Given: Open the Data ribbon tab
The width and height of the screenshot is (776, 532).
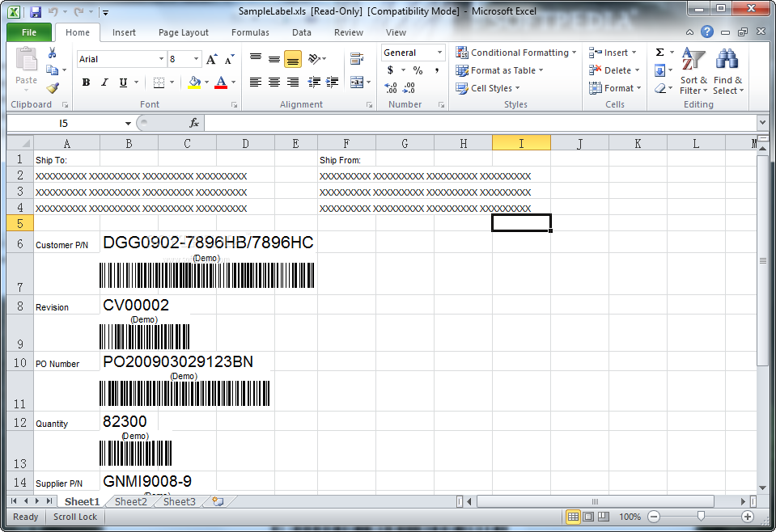Looking at the screenshot, I should tap(301, 32).
